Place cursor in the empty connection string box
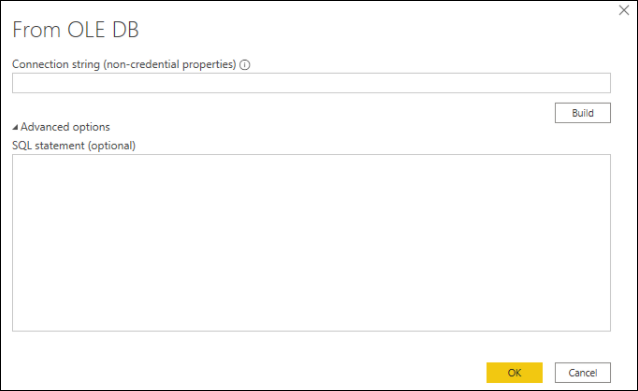The width and height of the screenshot is (638, 391). (x=311, y=83)
